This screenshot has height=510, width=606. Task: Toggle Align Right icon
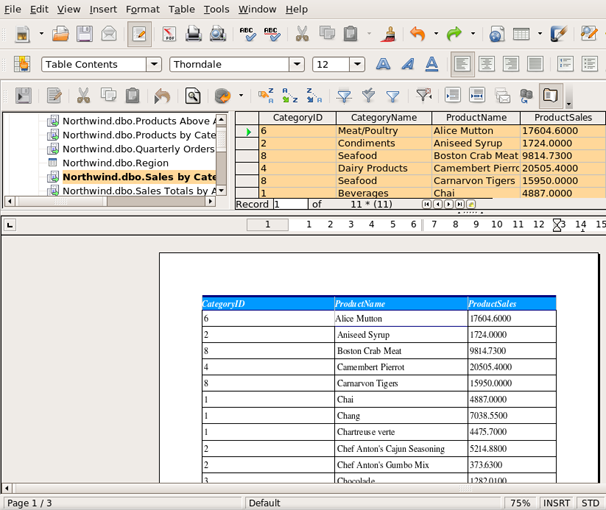click(511, 64)
